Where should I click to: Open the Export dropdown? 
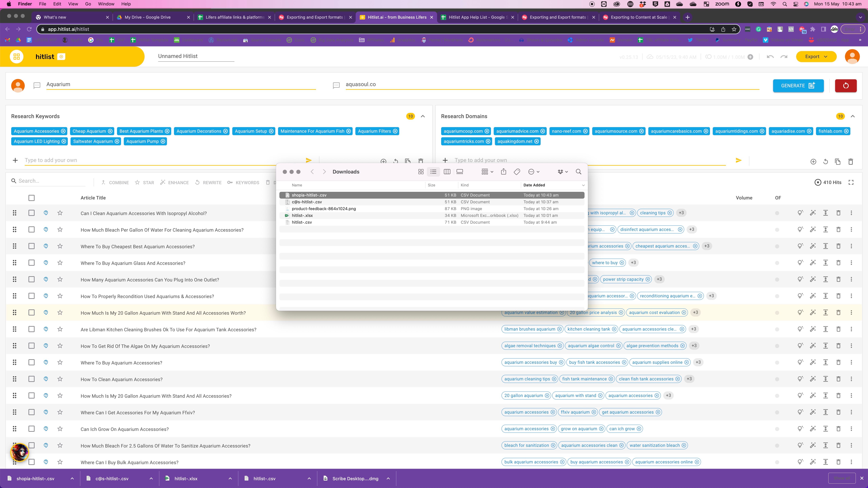(x=816, y=57)
